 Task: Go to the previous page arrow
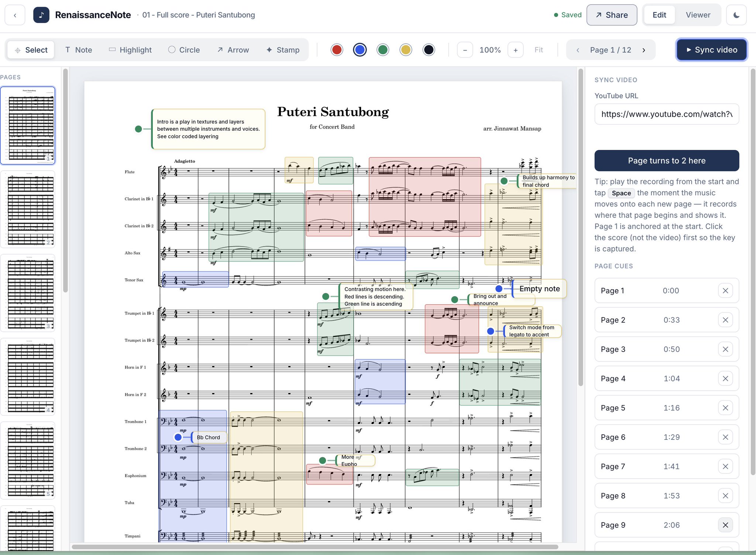(578, 50)
